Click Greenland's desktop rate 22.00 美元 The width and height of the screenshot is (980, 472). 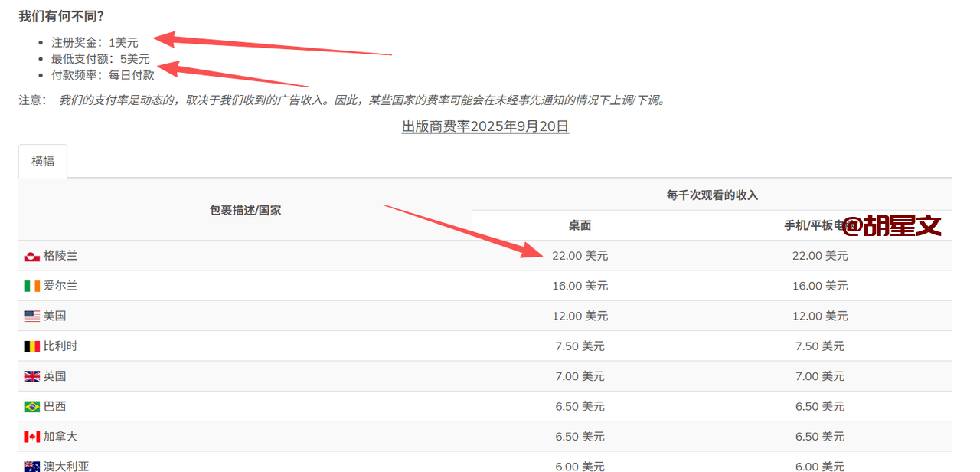(x=580, y=256)
